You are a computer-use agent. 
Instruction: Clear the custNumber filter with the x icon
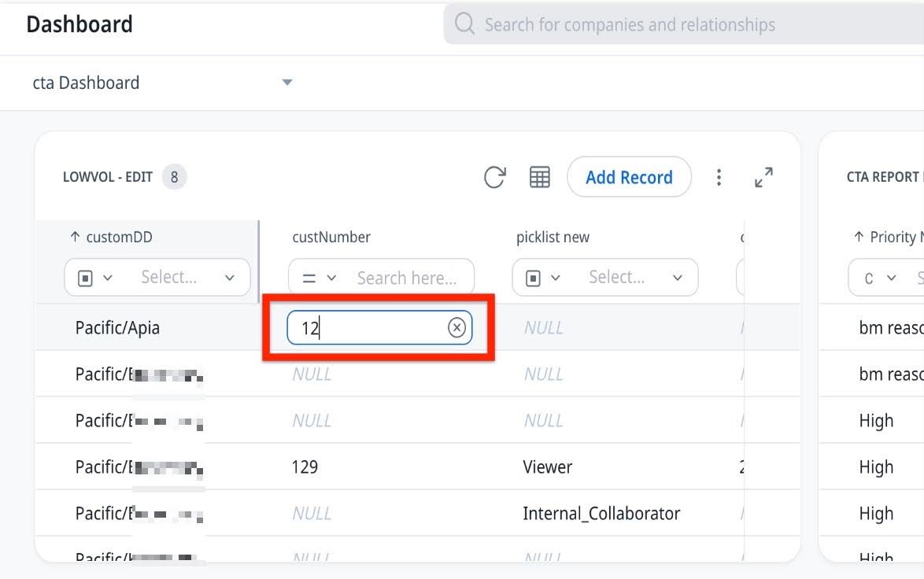pos(456,327)
